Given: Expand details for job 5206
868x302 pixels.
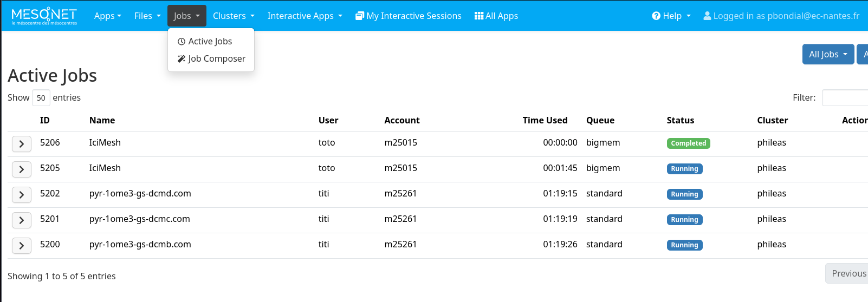Looking at the screenshot, I should click(22, 143).
